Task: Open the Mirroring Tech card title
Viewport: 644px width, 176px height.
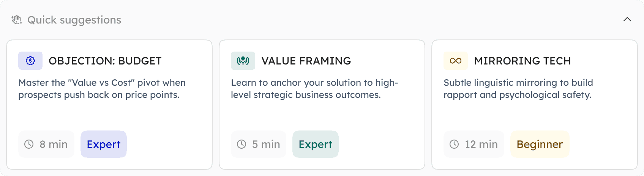Action: (522, 61)
